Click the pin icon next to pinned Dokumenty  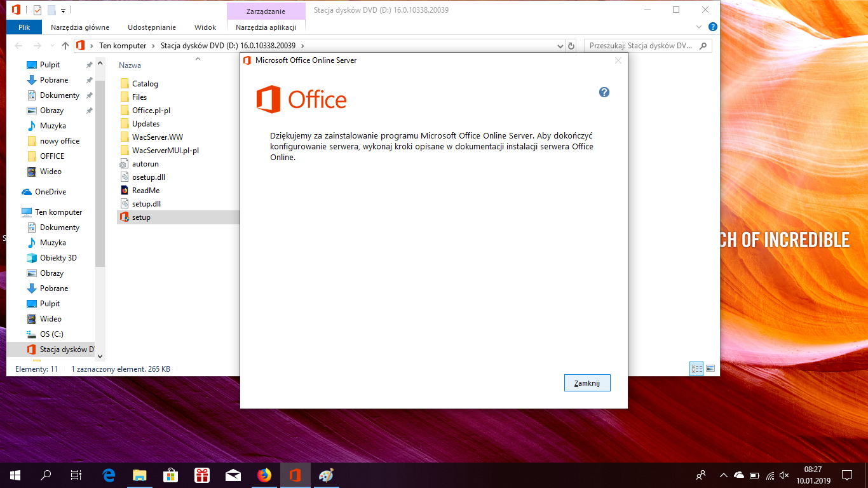click(x=90, y=95)
